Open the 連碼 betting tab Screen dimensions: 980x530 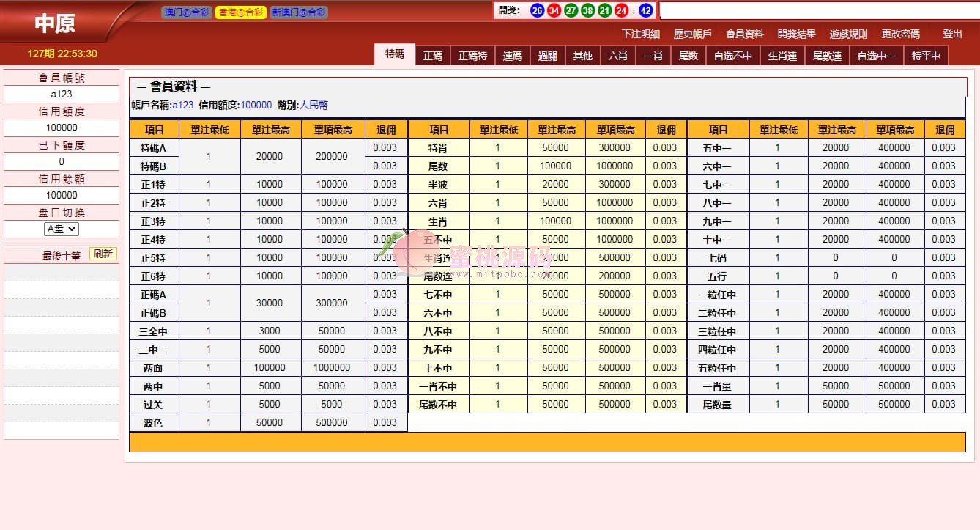[513, 56]
